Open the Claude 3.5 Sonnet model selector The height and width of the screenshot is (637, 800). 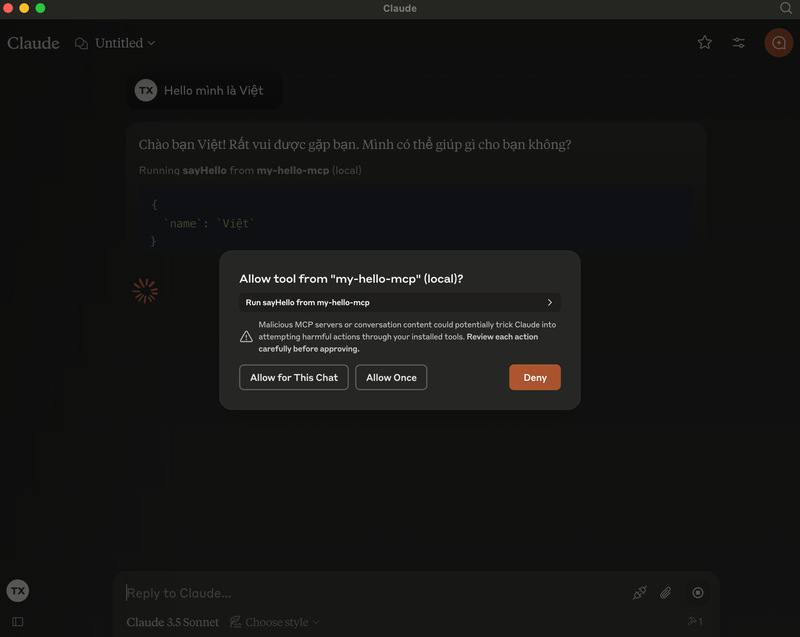pyautogui.click(x=173, y=622)
